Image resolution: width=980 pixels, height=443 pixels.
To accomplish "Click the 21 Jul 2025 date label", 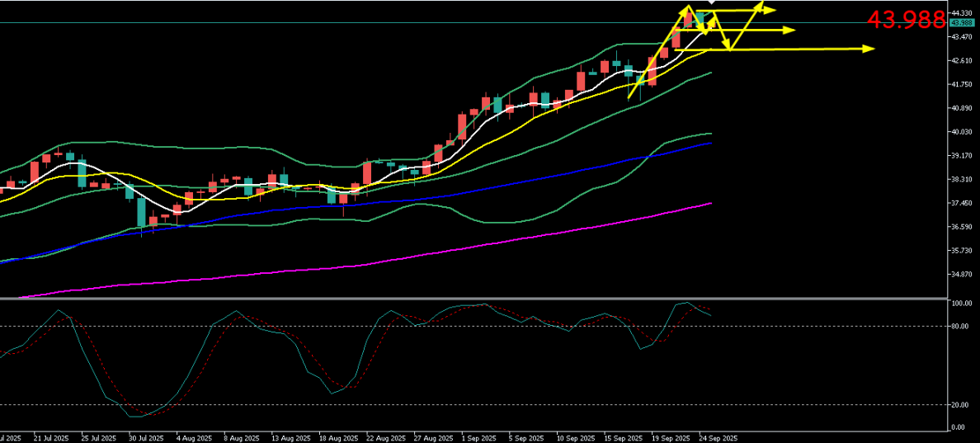I will coord(50,438).
